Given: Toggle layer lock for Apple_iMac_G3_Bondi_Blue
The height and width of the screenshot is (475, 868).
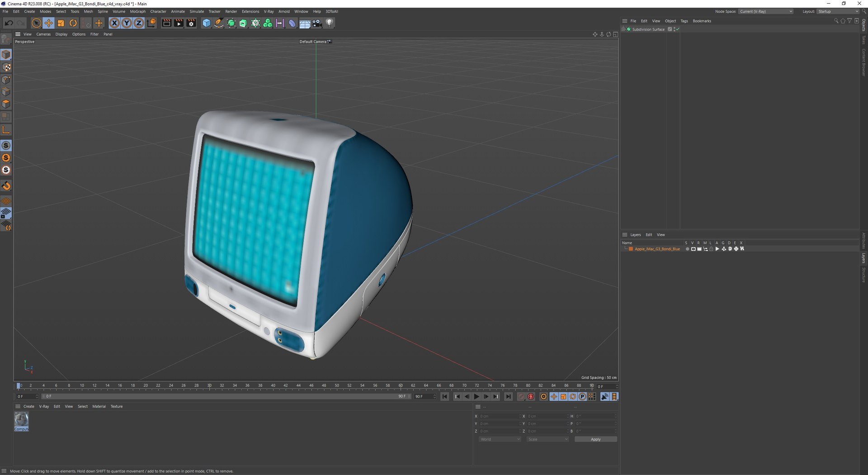Looking at the screenshot, I should pos(711,249).
